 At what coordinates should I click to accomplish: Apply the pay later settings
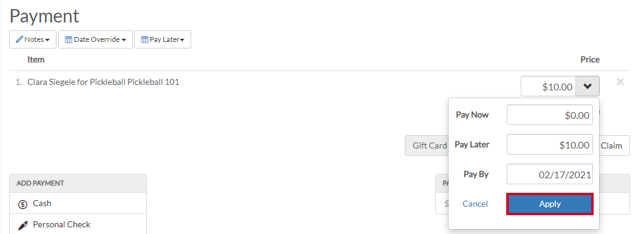550,204
